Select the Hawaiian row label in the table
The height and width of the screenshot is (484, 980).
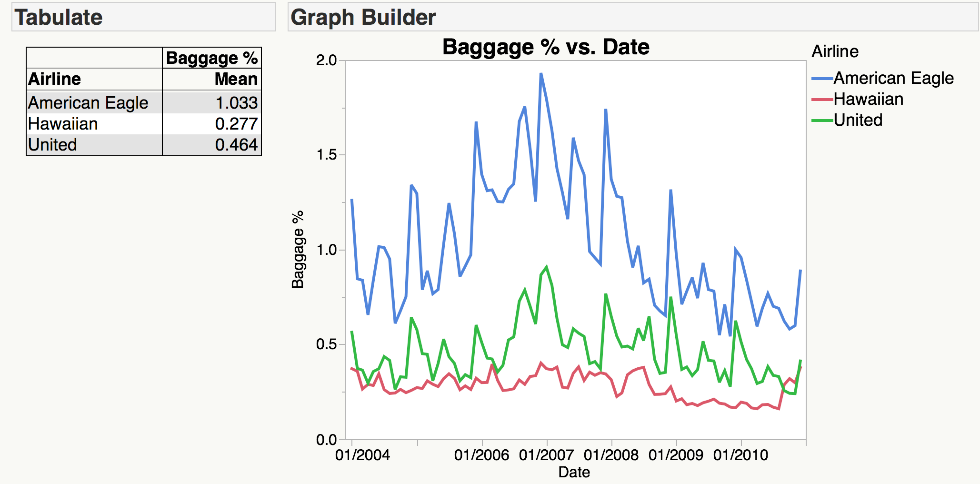coord(63,124)
